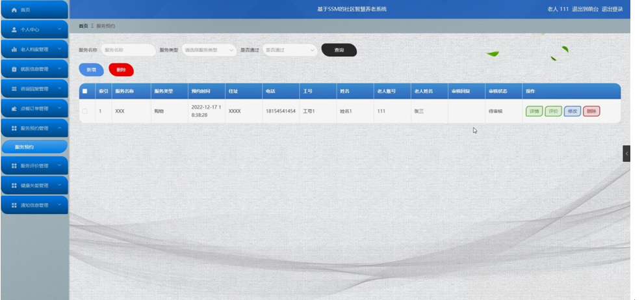Viewport: 644px width, 300px height.
Task: Click the 详情 button in the row
Action: point(534,111)
